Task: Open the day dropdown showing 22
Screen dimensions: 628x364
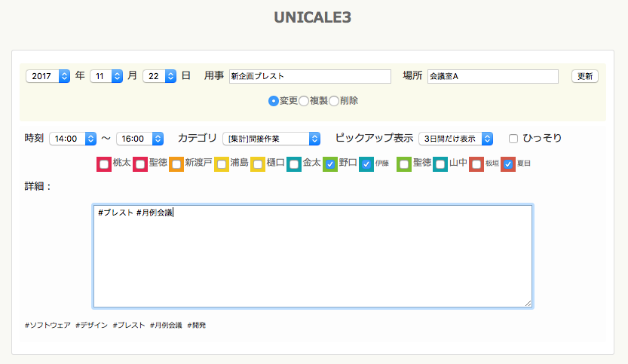Action: click(x=159, y=76)
